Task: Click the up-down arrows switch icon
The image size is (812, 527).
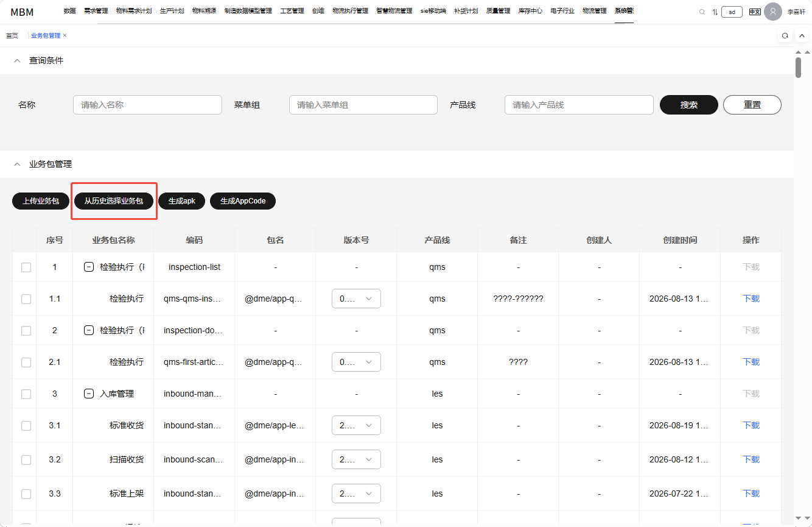Action: pos(715,12)
